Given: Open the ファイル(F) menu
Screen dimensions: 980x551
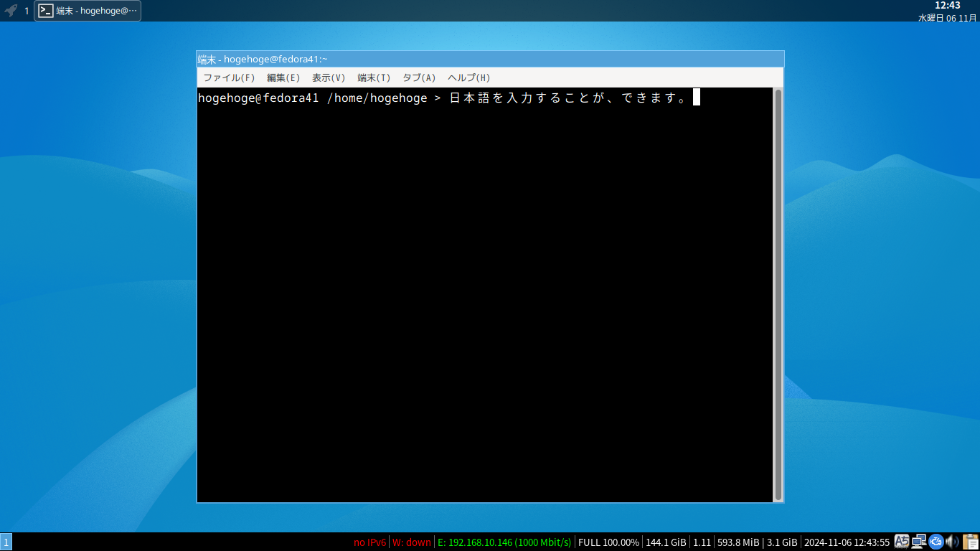Looking at the screenshot, I should pyautogui.click(x=230, y=77).
